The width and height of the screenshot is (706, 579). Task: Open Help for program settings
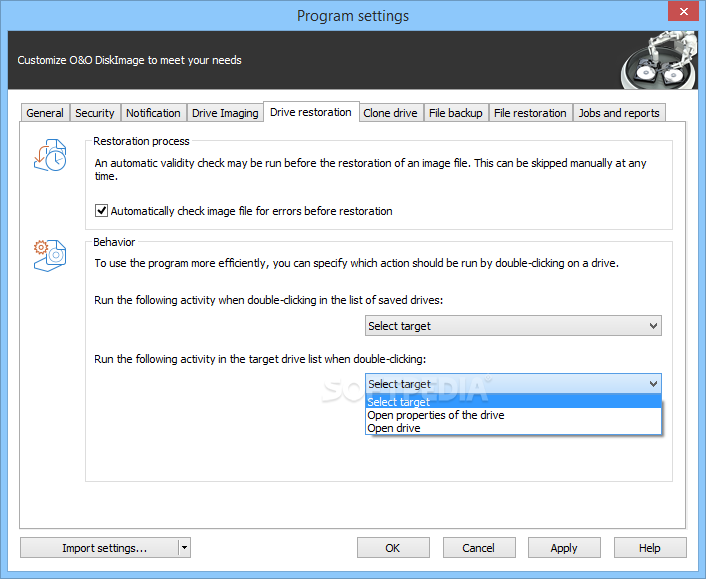(x=650, y=547)
